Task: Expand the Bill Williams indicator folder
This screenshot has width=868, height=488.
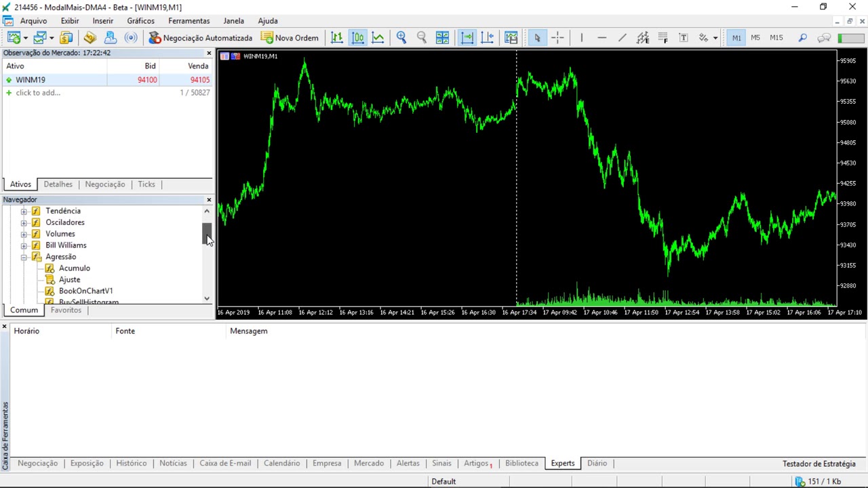Action: point(24,245)
